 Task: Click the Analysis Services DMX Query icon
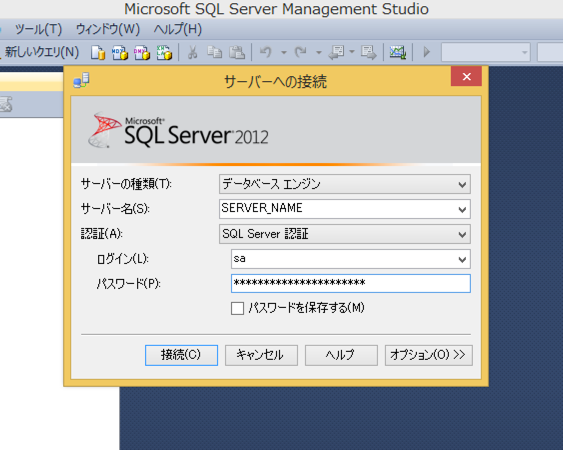[142, 53]
